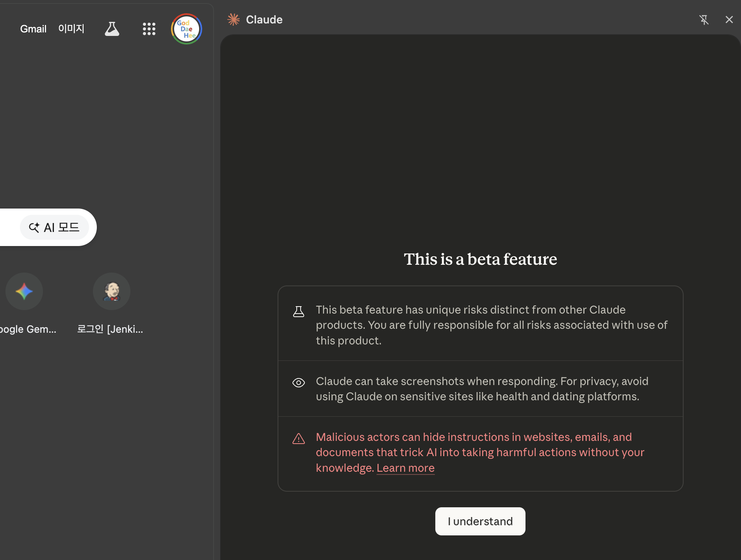Click the eye icon beside screenshots notice
The width and height of the screenshot is (741, 560).
click(x=299, y=383)
